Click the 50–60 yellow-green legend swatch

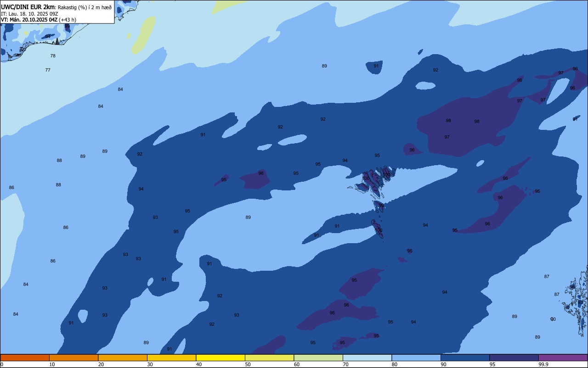click(269, 357)
